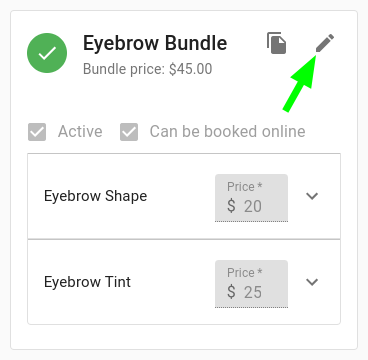
Task: Select the Eyebrow Shape service name
Action: tap(95, 196)
